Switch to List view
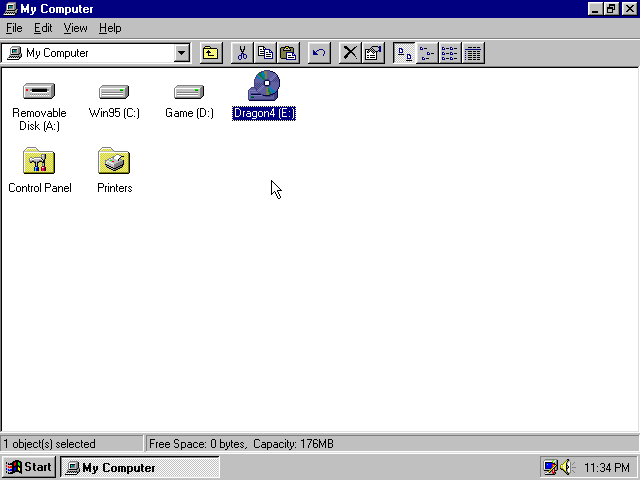 click(x=450, y=53)
